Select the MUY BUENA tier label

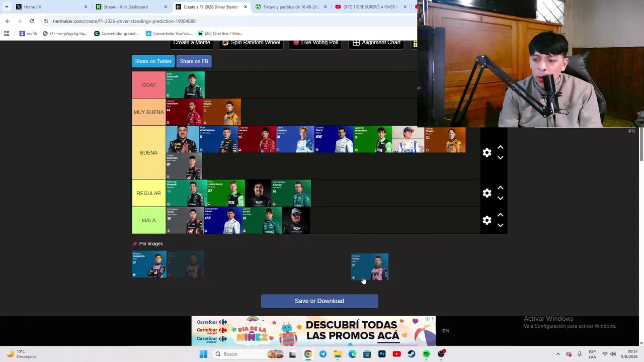click(x=148, y=112)
